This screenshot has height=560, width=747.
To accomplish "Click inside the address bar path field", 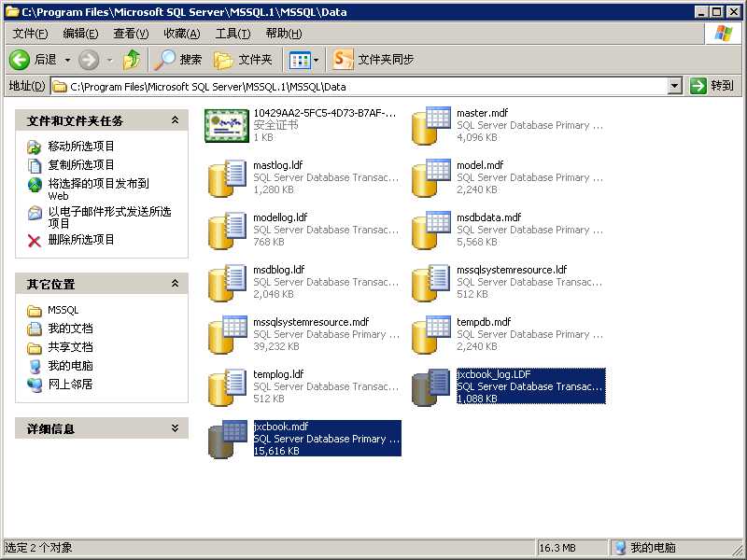I will pos(359,87).
